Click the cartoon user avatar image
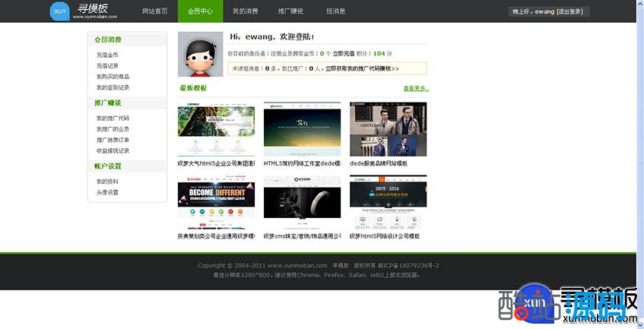Viewport: 644px width, 329px height. [199, 55]
